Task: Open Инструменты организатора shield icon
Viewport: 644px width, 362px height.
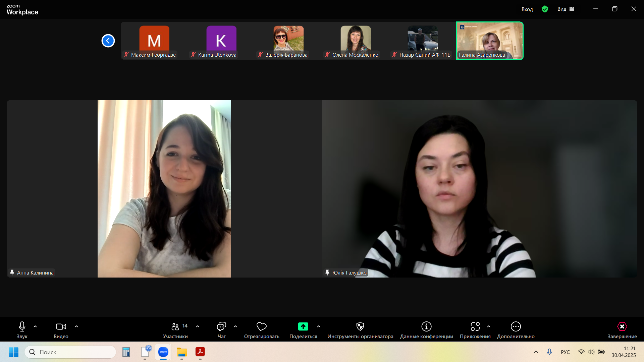Action: pyautogui.click(x=360, y=330)
